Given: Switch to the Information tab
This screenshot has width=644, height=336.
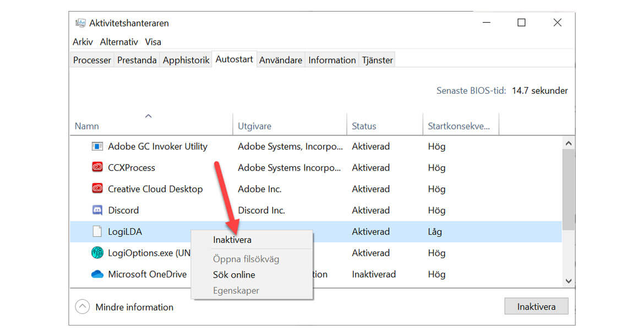Looking at the screenshot, I should pyautogui.click(x=332, y=60).
